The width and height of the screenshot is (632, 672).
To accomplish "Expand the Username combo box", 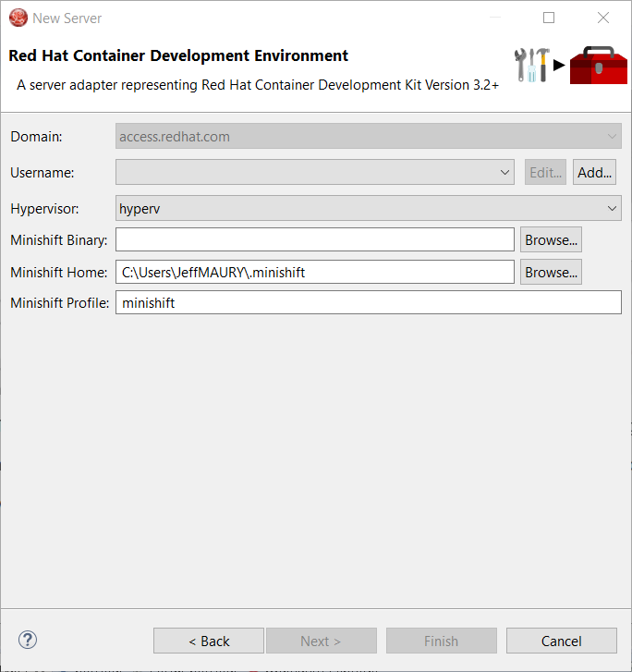I will click(x=504, y=172).
